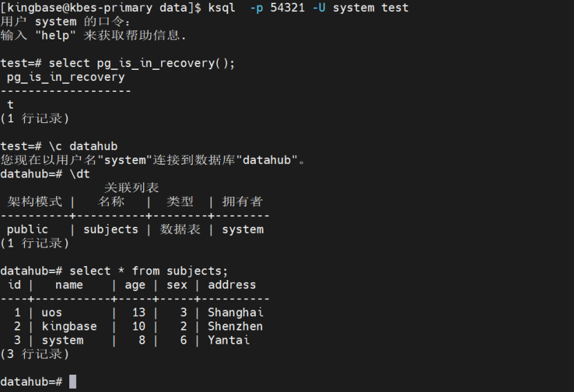Click the '\dt' command
This screenshot has height=392, width=574.
tap(80, 174)
